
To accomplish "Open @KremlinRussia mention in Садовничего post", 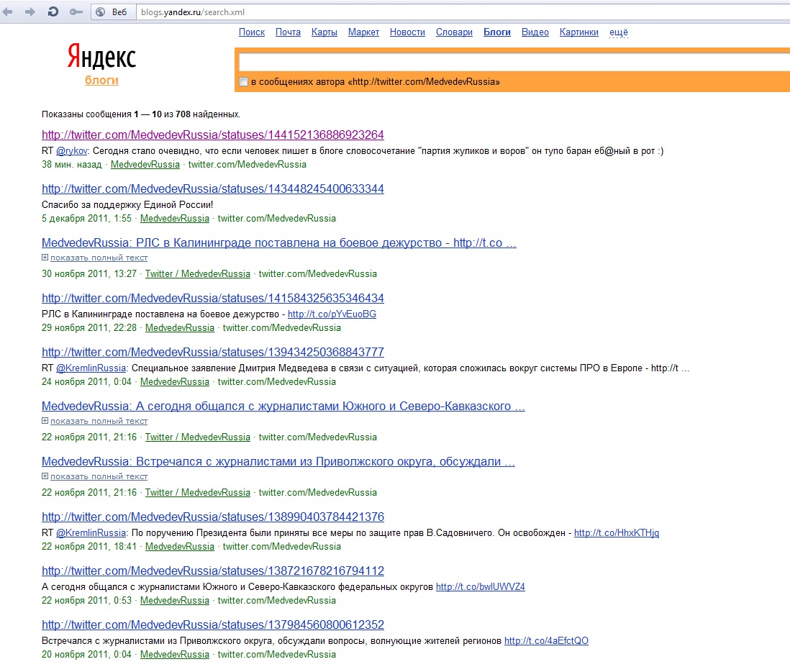I will 91,532.
